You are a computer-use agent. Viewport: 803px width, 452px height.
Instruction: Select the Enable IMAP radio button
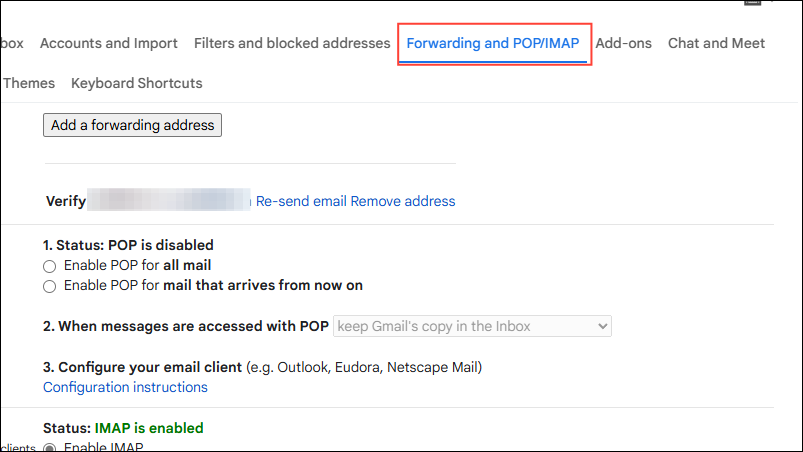pyautogui.click(x=50, y=447)
